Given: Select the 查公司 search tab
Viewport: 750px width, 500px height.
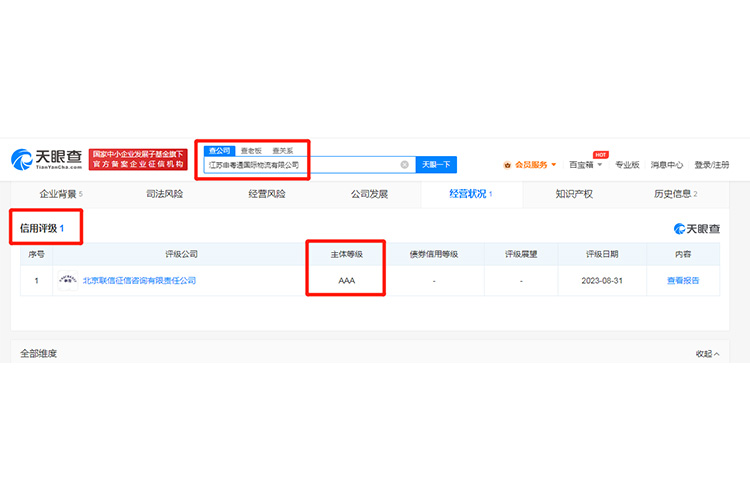Looking at the screenshot, I should point(220,151).
